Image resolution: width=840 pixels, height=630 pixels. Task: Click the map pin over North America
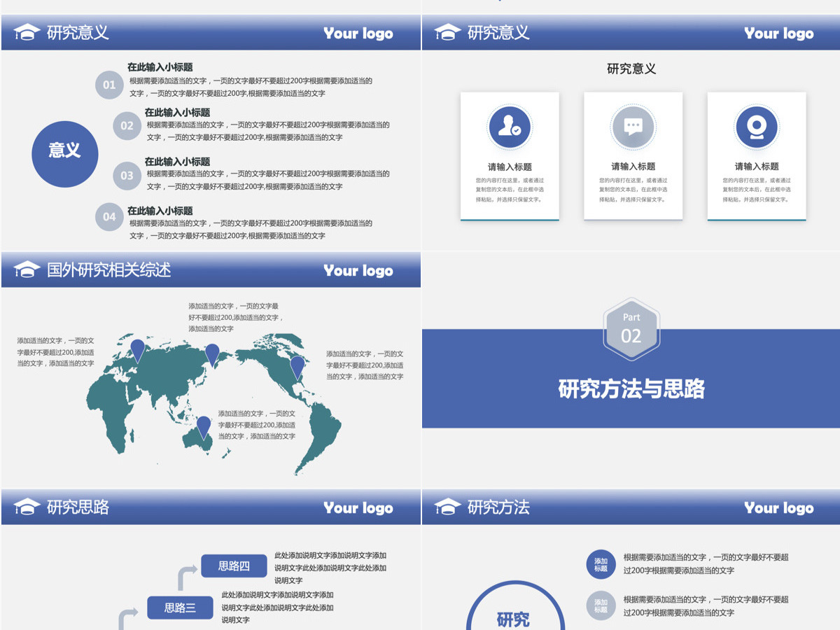coord(297,368)
